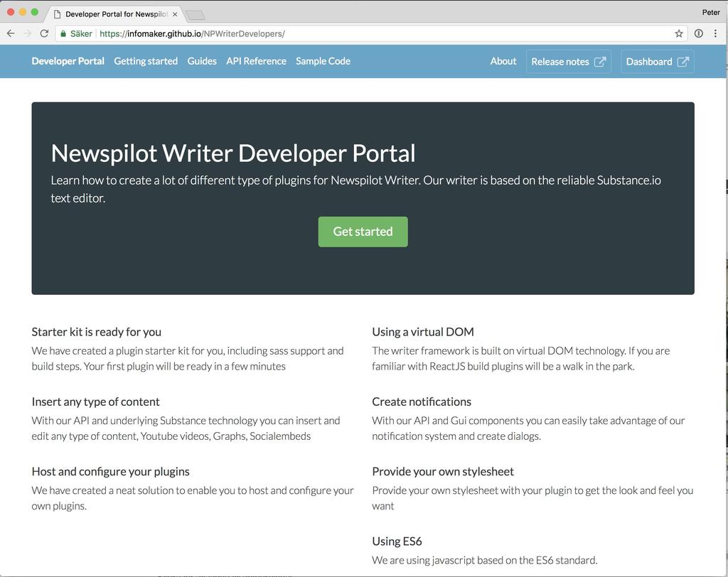This screenshot has height=577, width=728.
Task: Click the external link icon on Dashboard
Action: [683, 62]
